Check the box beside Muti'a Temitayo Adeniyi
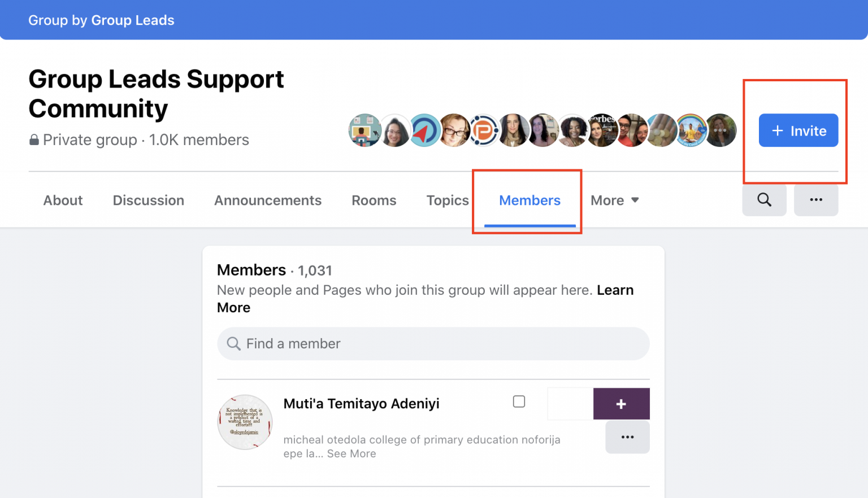 click(518, 401)
